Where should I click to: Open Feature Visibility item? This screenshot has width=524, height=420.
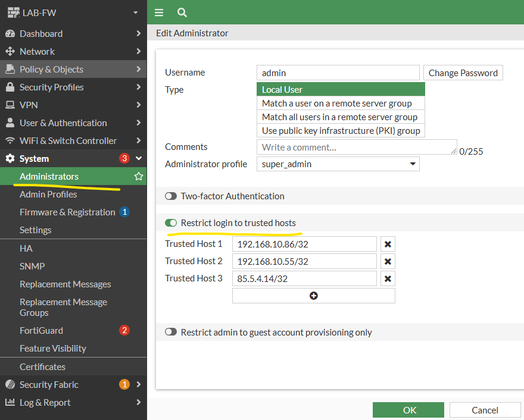tap(53, 348)
